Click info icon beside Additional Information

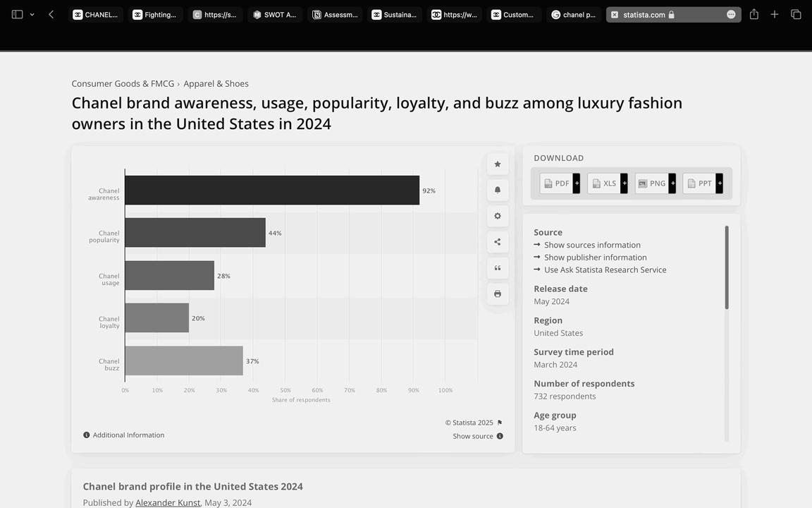[x=87, y=435]
